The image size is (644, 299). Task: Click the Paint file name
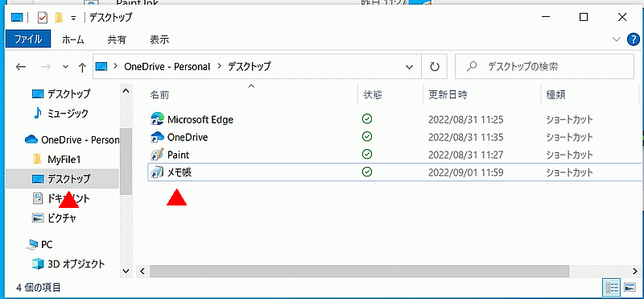[178, 155]
